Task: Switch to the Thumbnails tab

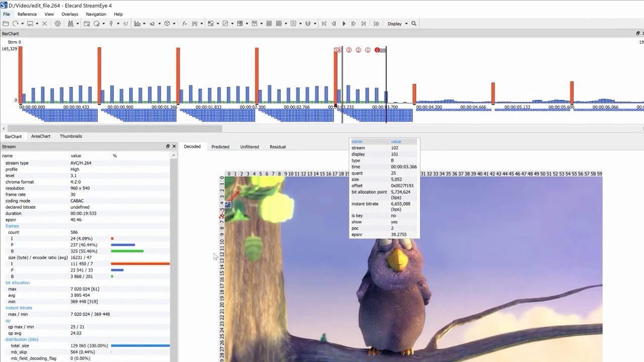Action: point(71,136)
